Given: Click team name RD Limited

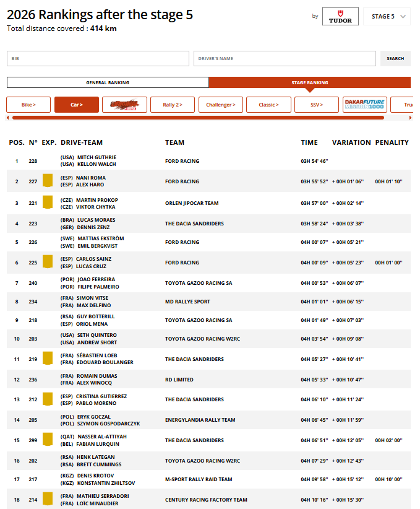Looking at the screenshot, I should coord(179,380).
